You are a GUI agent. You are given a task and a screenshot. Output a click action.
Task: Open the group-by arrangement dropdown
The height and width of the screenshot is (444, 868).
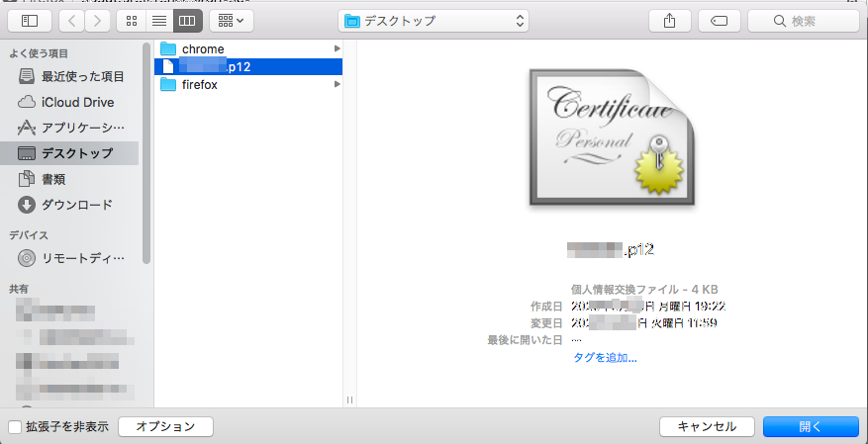click(232, 20)
